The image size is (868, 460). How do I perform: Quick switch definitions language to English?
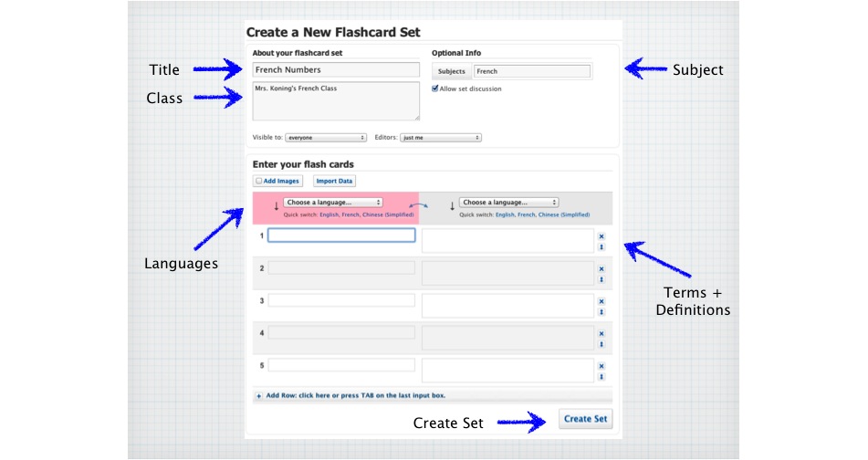click(x=505, y=214)
